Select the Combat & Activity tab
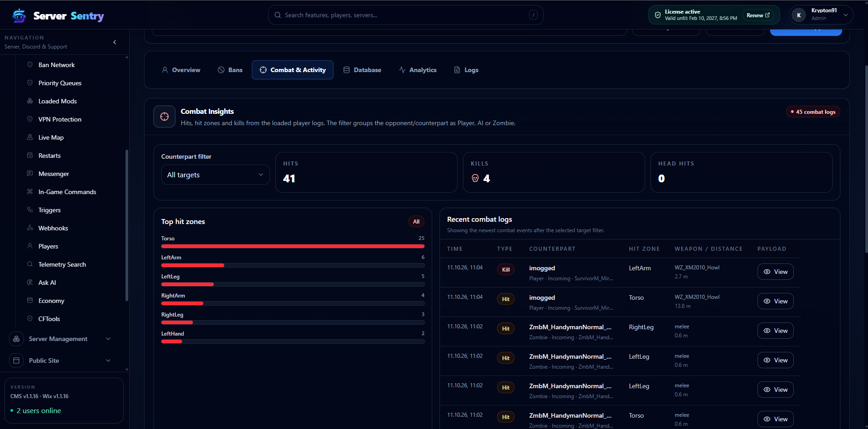This screenshot has height=429, width=868. (x=293, y=70)
